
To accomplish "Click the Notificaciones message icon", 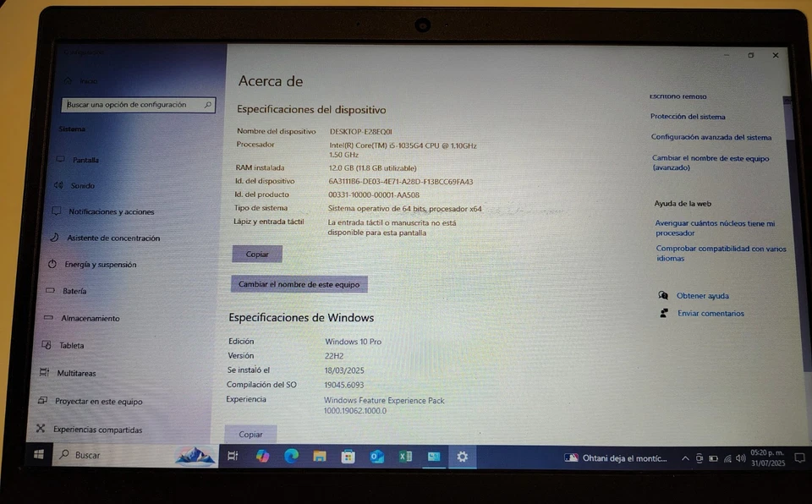I will [x=57, y=211].
